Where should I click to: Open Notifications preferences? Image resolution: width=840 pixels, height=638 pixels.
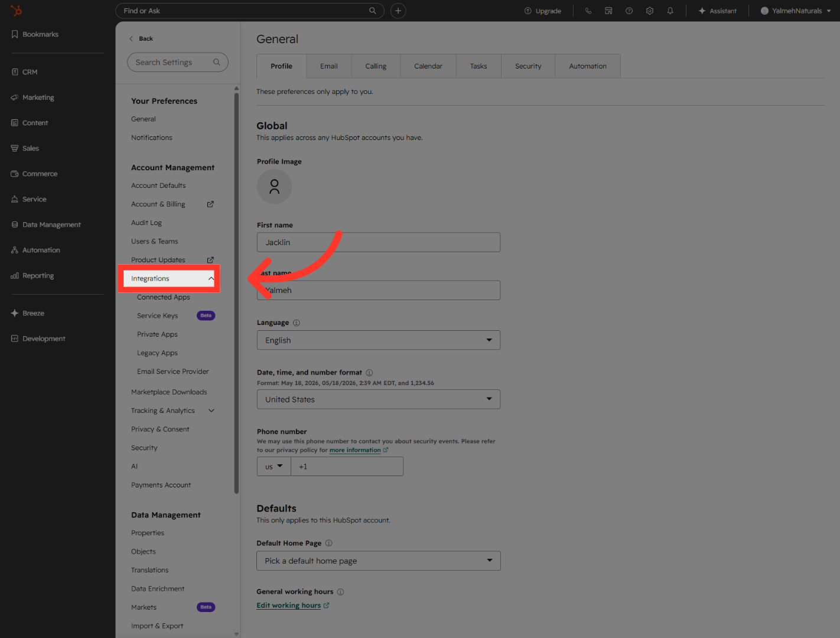click(152, 138)
